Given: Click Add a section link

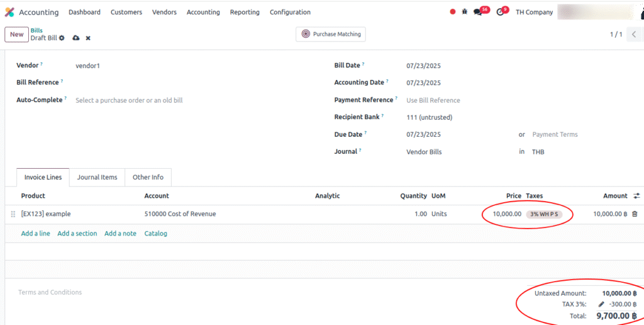Looking at the screenshot, I should [x=77, y=233].
